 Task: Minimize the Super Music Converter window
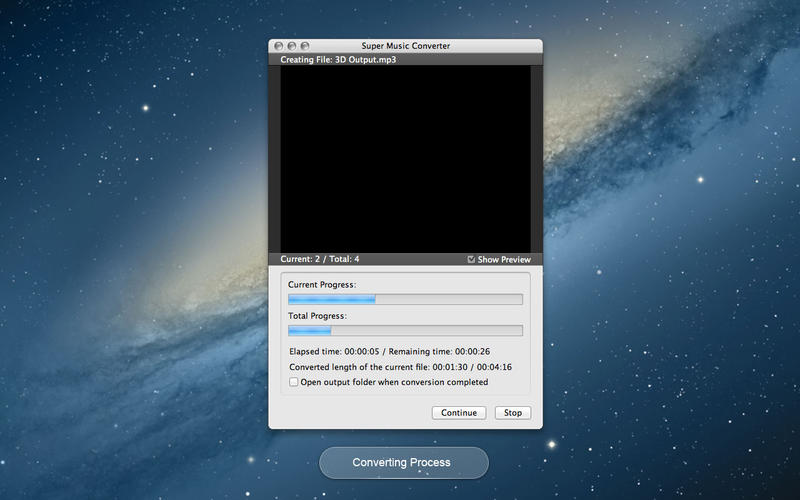[x=292, y=46]
